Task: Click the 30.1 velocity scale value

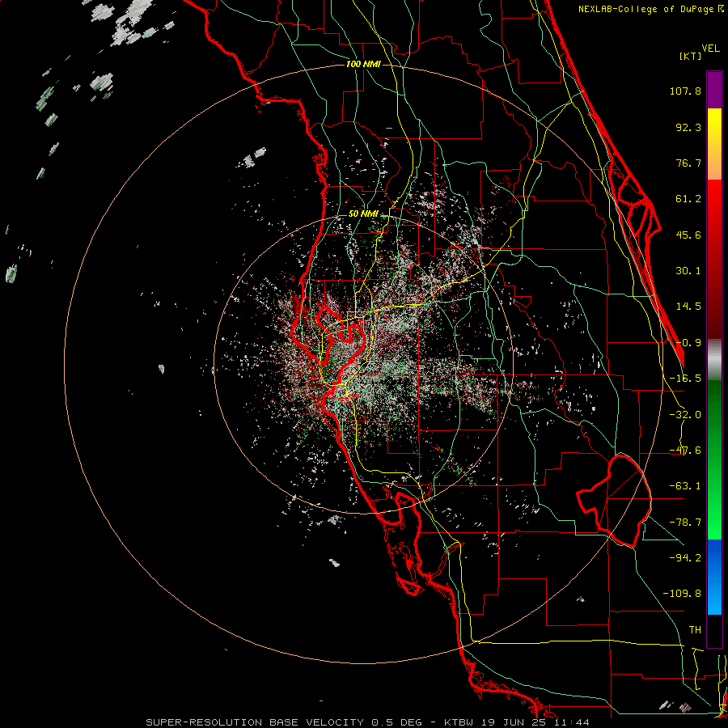Action: pos(688,271)
